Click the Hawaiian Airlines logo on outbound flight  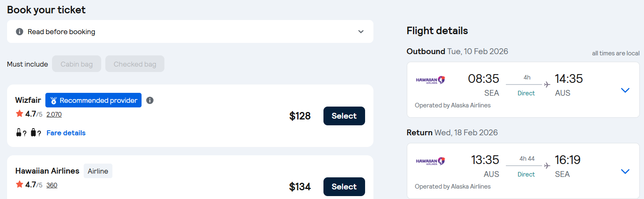tap(430, 80)
